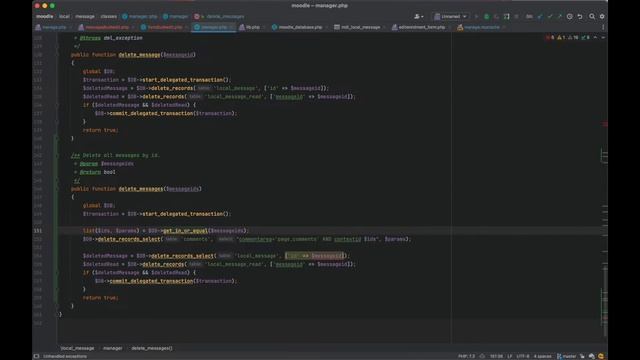This screenshot has width=640, height=360.
Task: Select the active manager.php editor tab
Action: (x=212, y=27)
